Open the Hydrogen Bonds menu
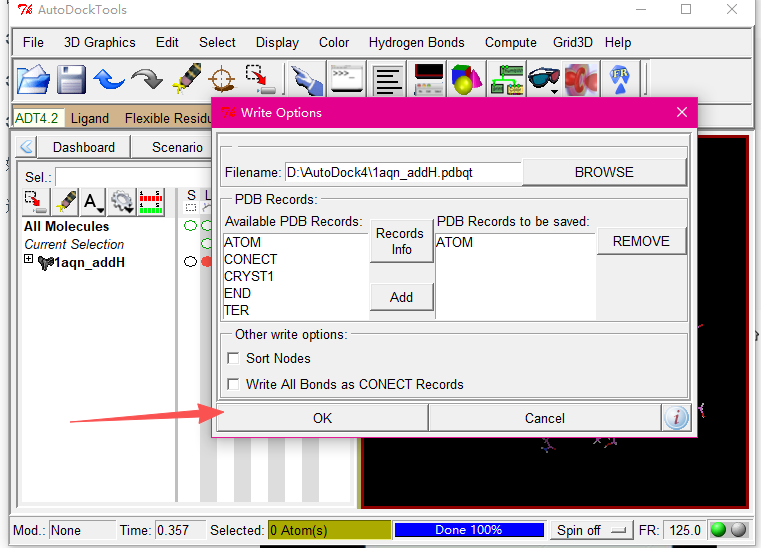761x548 pixels. coord(416,42)
